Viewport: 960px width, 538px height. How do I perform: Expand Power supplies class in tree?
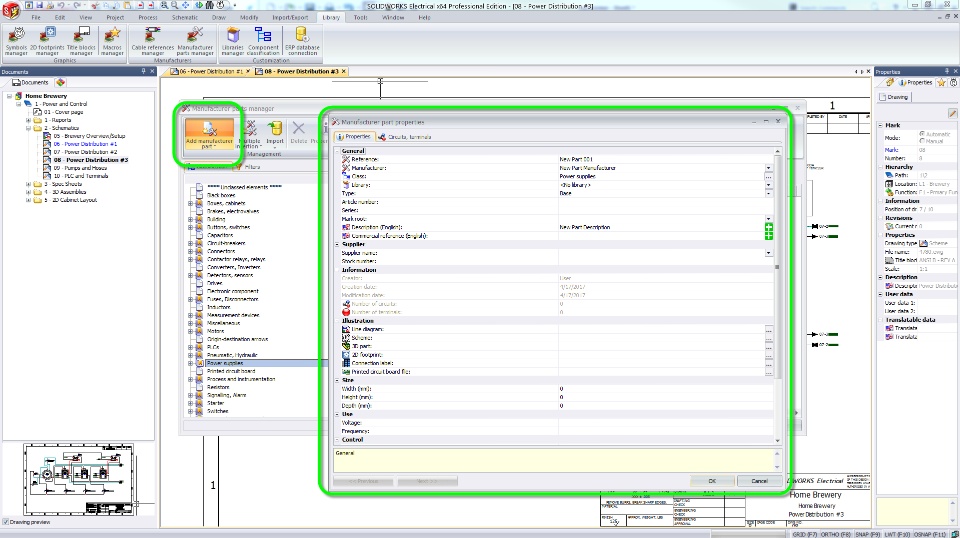190,363
